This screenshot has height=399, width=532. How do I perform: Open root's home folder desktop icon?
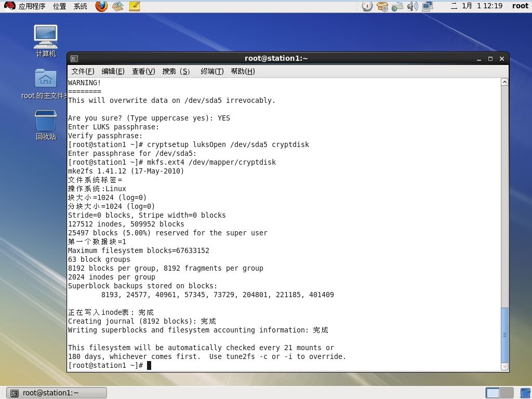coord(46,84)
